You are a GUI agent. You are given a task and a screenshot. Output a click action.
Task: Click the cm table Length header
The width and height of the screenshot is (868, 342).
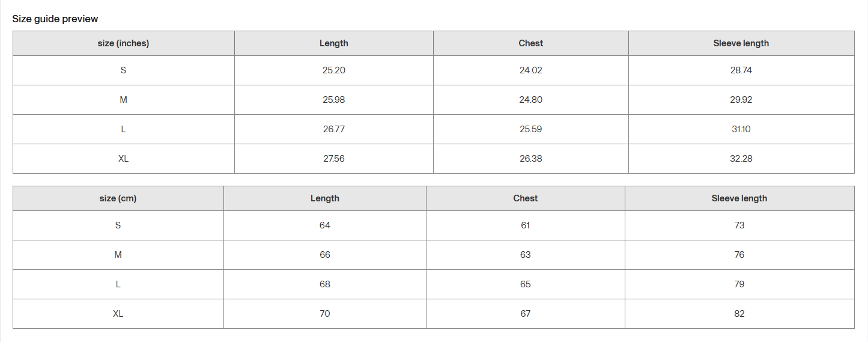click(324, 198)
